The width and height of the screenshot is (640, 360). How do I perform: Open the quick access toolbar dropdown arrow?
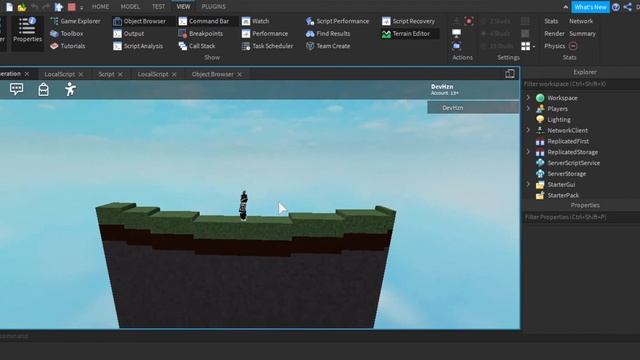click(82, 7)
